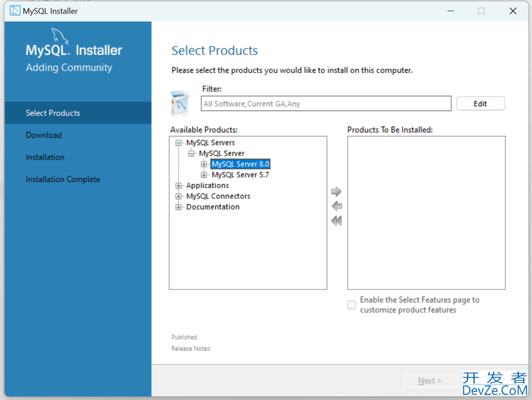
Task: Click the 'Select Products' page heading
Action: coord(215,50)
